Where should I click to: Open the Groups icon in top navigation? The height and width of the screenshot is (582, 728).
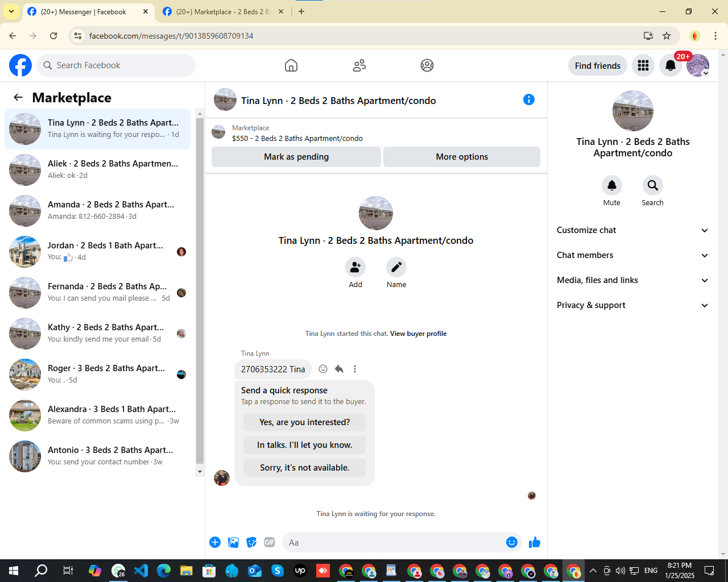[427, 65]
